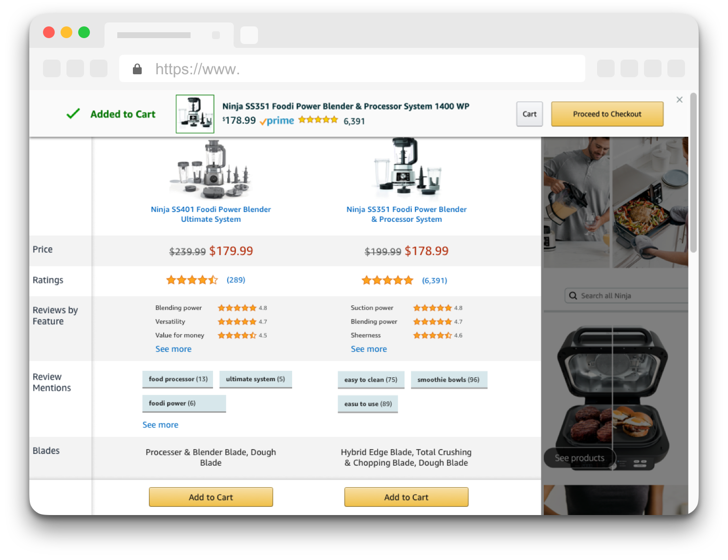Click the address bar padlock icon
The width and height of the screenshot is (728, 560).
[137, 69]
